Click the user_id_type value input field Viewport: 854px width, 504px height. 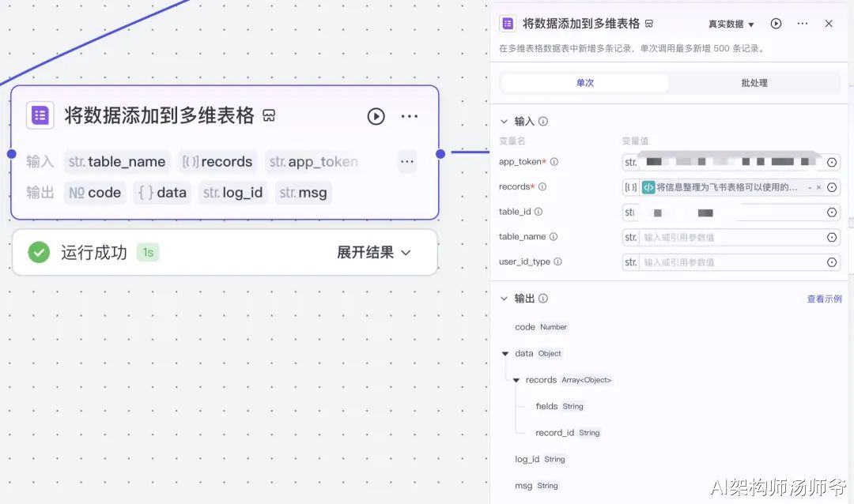[731, 262]
